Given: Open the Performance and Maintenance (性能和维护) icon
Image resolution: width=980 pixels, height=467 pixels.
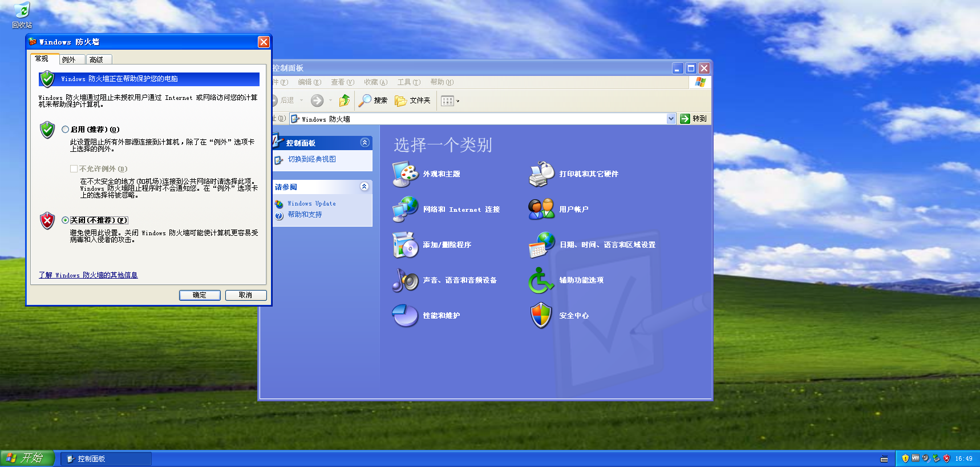Looking at the screenshot, I should (x=405, y=316).
